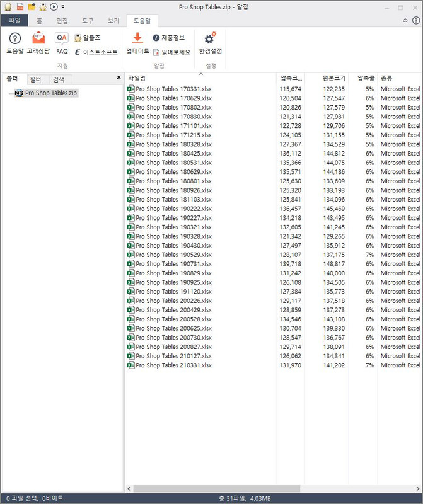Click the ALZip egg icon in title bar

point(8,7)
